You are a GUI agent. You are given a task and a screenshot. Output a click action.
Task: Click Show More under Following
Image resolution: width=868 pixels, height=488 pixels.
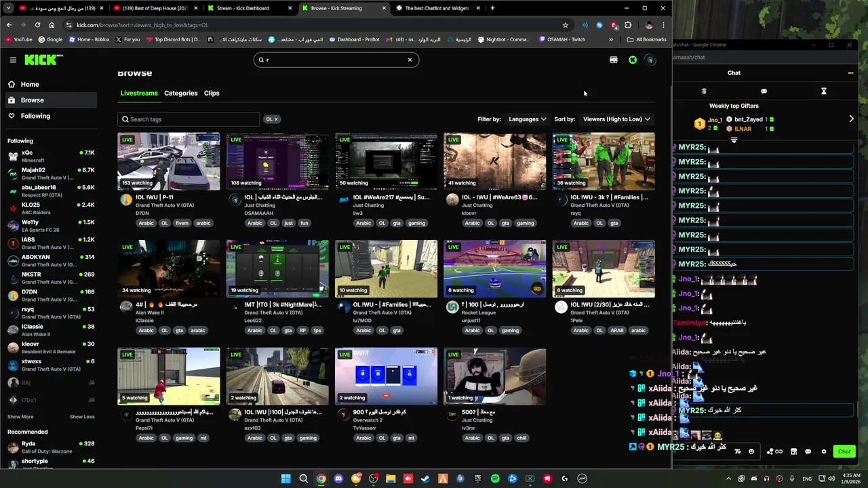click(20, 417)
